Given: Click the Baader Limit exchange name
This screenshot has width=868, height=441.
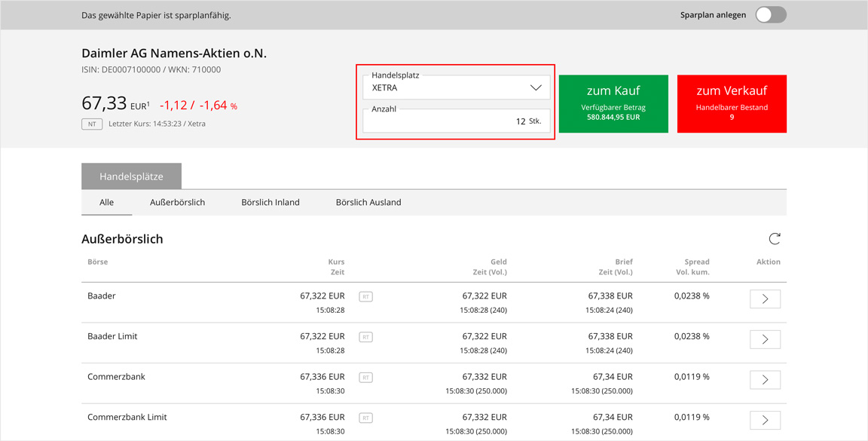Looking at the screenshot, I should [112, 336].
